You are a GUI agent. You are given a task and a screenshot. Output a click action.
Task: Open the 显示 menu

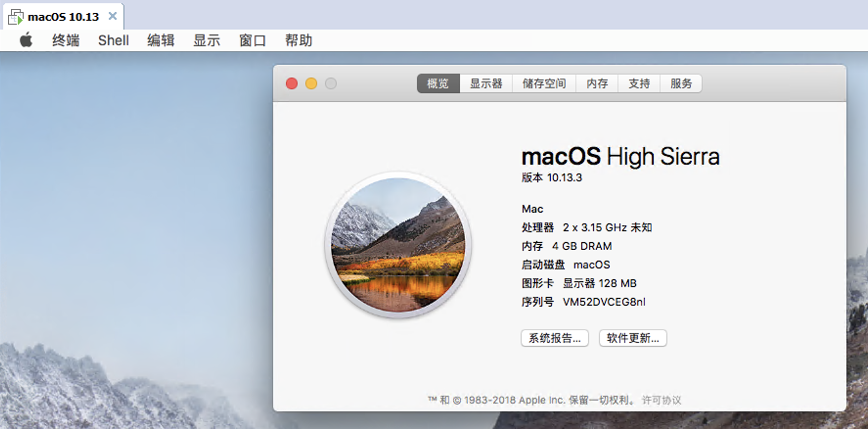(207, 40)
